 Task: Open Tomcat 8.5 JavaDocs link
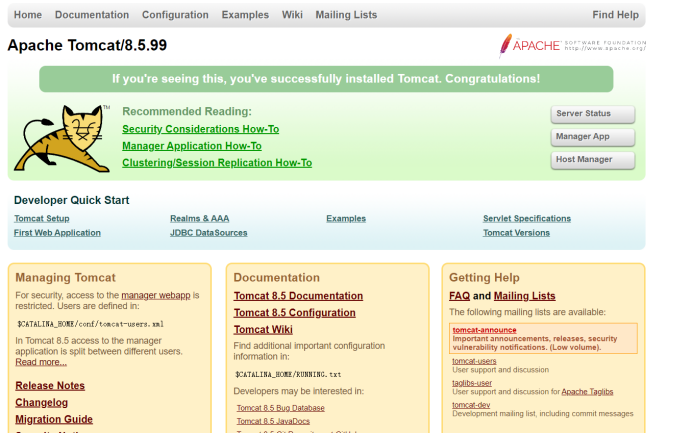[273, 421]
